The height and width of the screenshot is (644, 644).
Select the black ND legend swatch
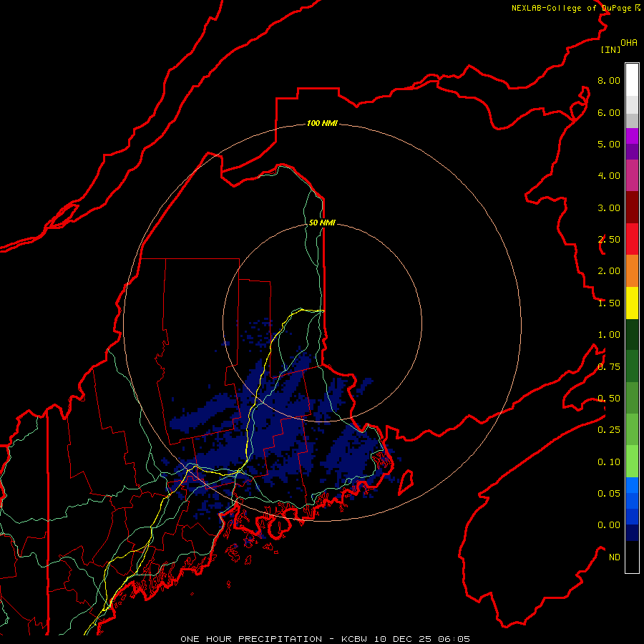632,557
